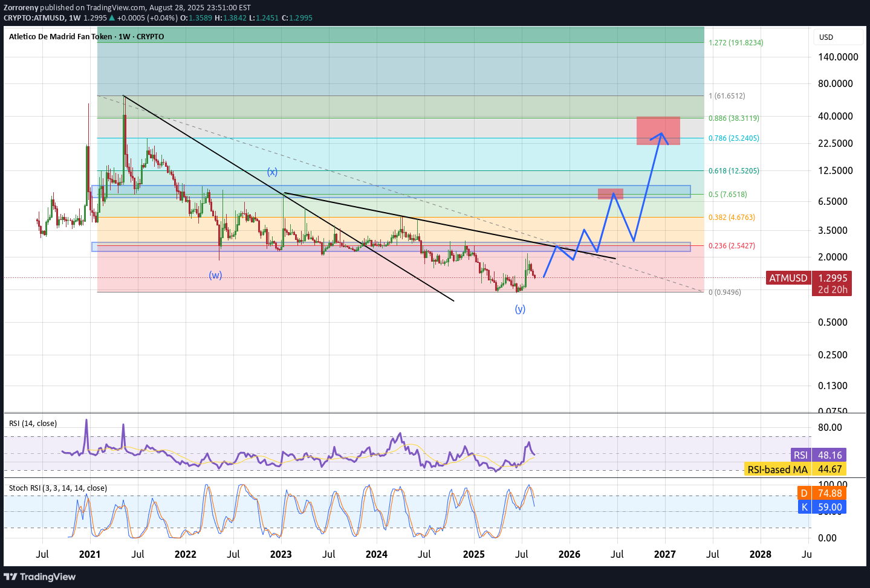Click the red ATMUSD label on the price axis
The height and width of the screenshot is (588, 870).
788,278
